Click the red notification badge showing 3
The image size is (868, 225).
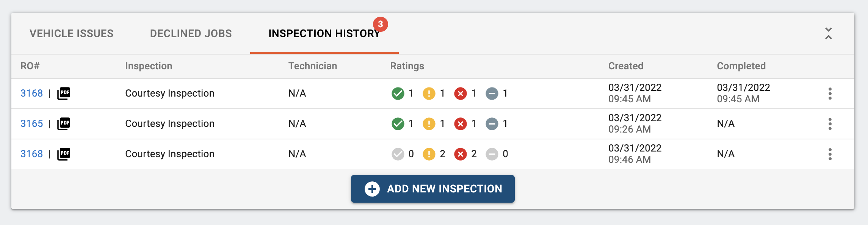click(380, 23)
